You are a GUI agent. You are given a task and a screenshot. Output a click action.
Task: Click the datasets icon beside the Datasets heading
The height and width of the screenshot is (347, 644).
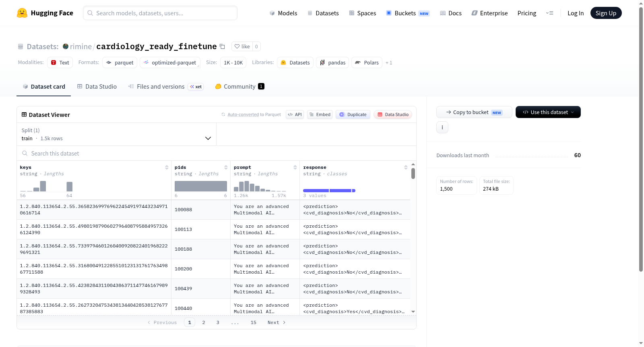[21, 46]
